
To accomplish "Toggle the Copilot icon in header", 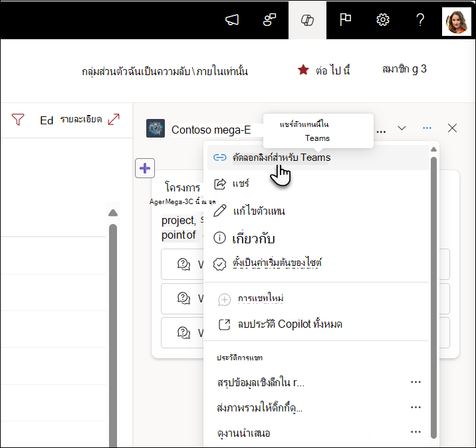I will [307, 21].
